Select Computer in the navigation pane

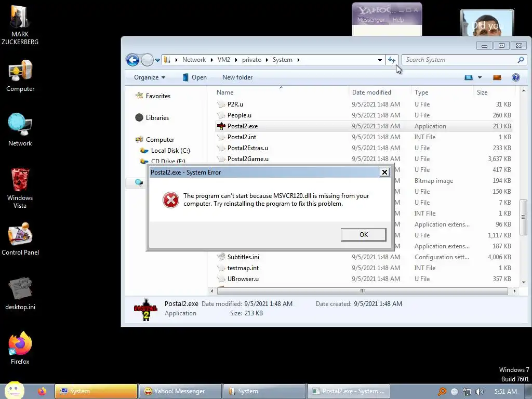tap(160, 139)
